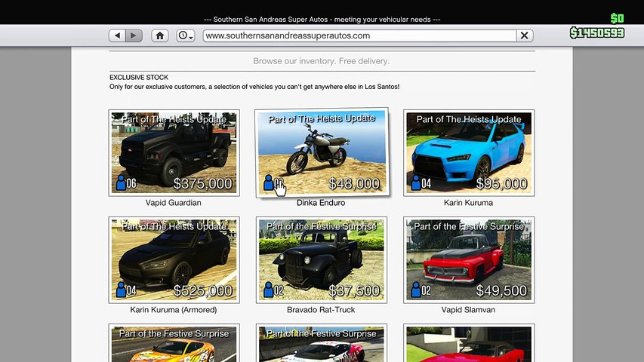Click the Vapid Slamvan name label

tap(468, 310)
